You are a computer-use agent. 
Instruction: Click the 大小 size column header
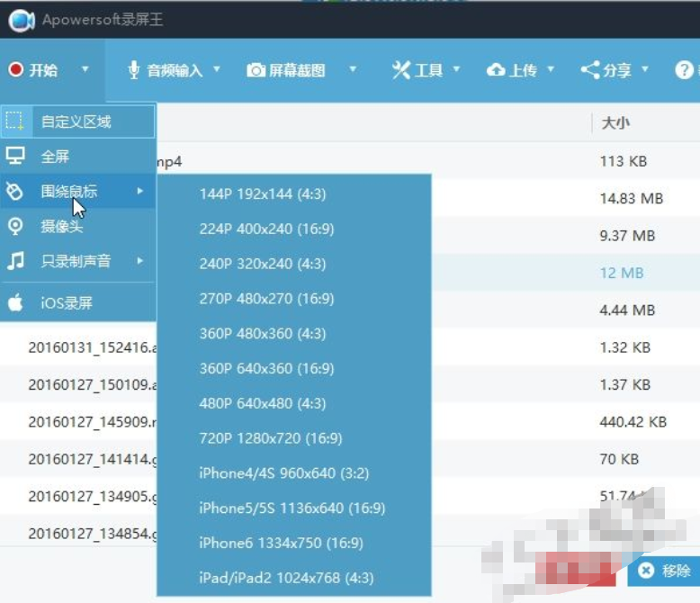pos(615,122)
